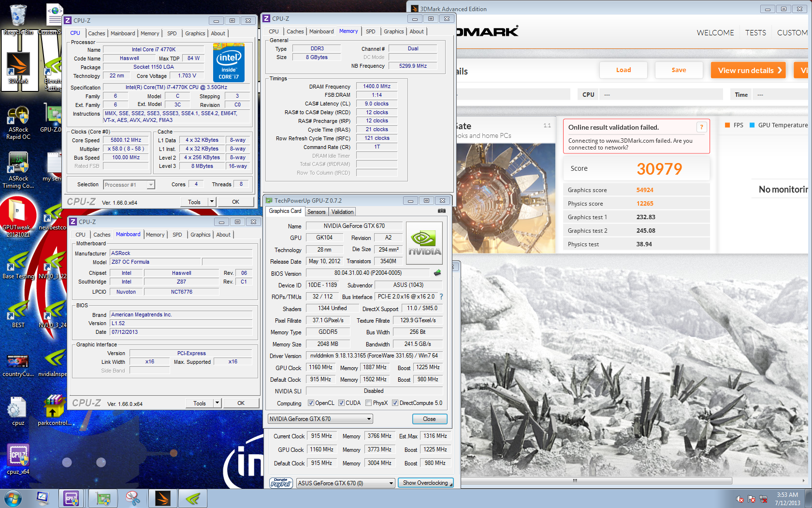
Task: Click the NVIDIA taskbar button
Action: (x=192, y=498)
